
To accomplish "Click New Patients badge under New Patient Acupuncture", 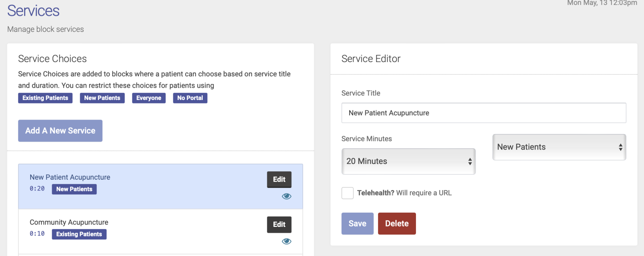I will [74, 189].
